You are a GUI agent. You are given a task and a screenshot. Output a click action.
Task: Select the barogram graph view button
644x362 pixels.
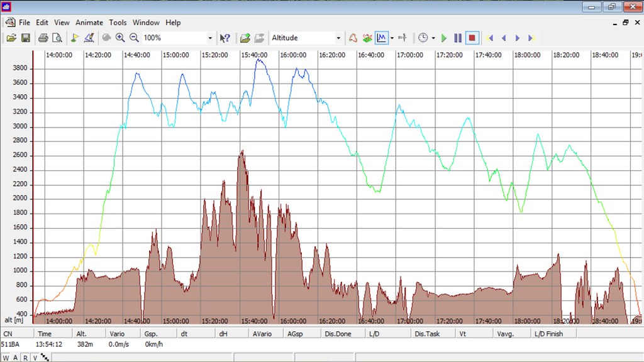point(381,38)
